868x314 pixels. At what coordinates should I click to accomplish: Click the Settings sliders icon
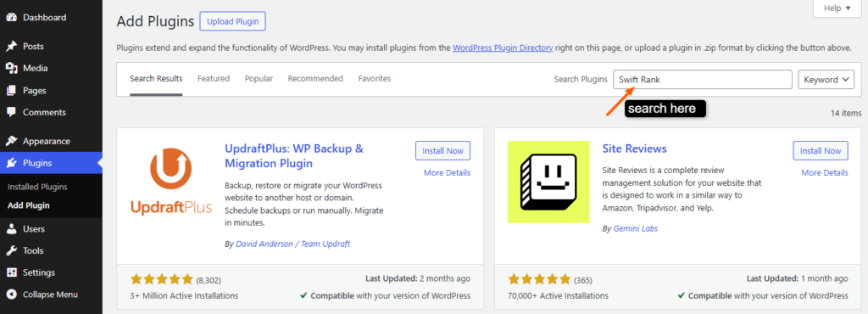(x=11, y=273)
